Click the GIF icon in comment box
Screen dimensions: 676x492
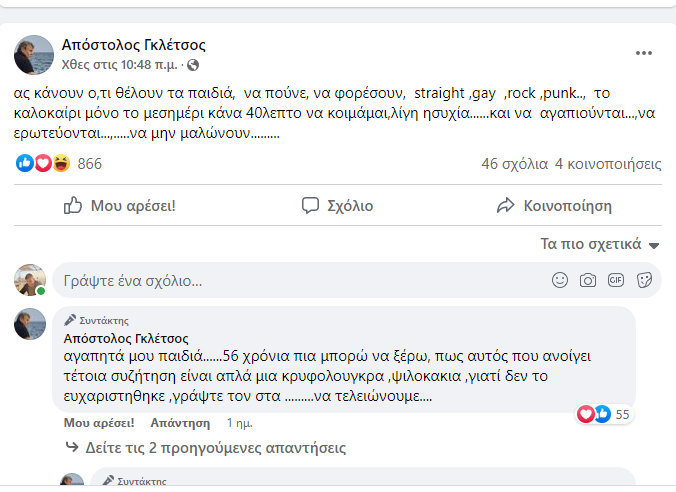[x=616, y=280]
